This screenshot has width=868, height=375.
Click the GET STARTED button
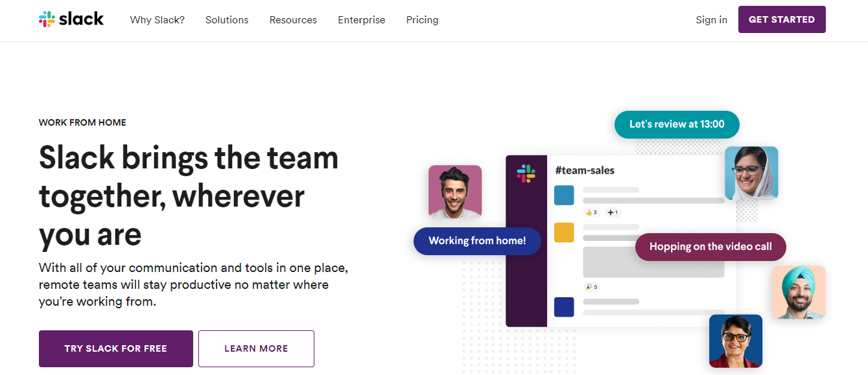pos(782,19)
